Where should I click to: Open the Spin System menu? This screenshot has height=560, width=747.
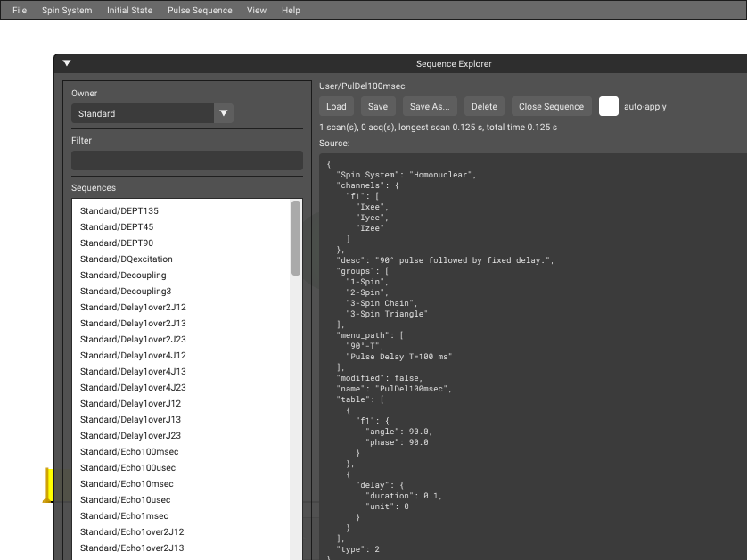[x=67, y=10]
